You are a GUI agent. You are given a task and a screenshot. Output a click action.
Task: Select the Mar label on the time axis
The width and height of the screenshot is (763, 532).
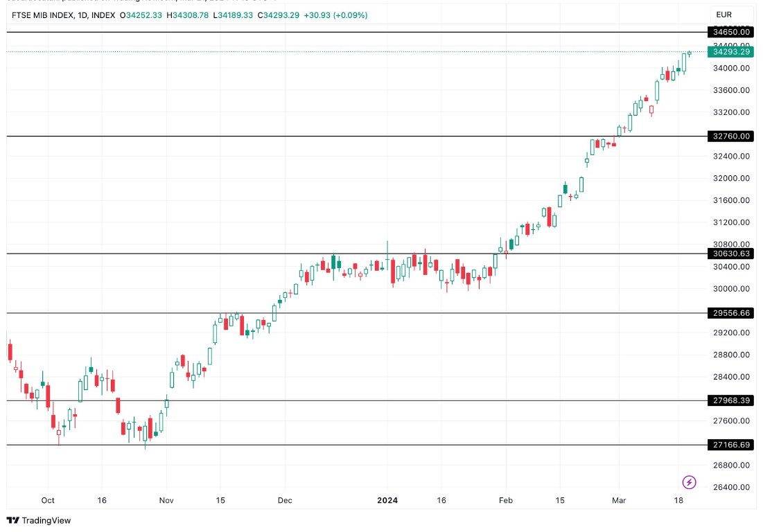click(x=618, y=500)
